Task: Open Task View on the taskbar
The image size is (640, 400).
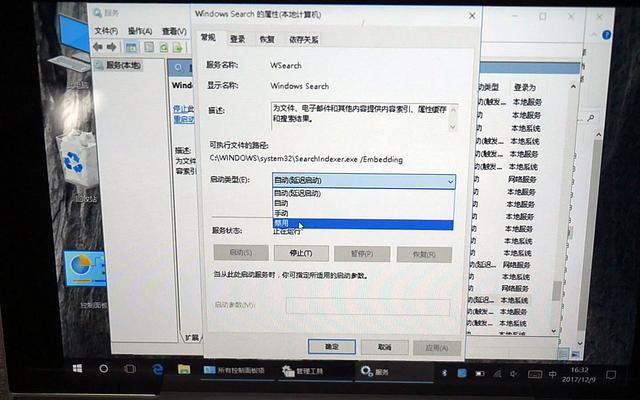Action: point(130,369)
